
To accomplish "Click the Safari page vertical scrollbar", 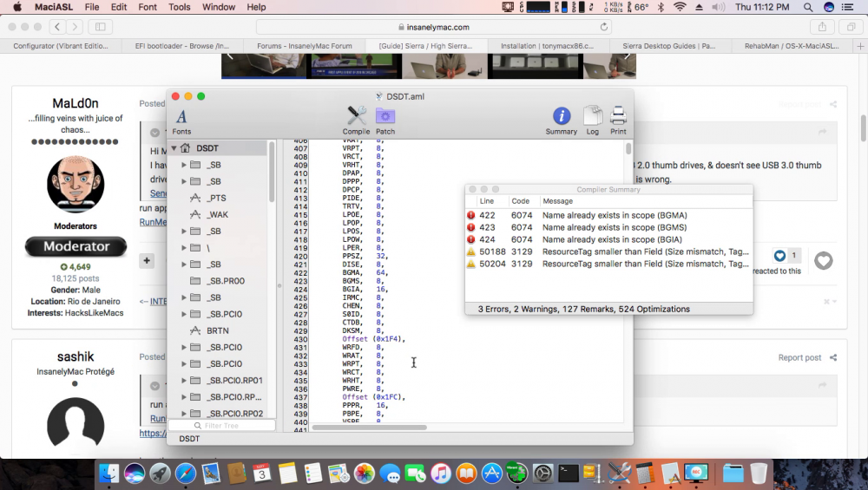I will [863, 127].
